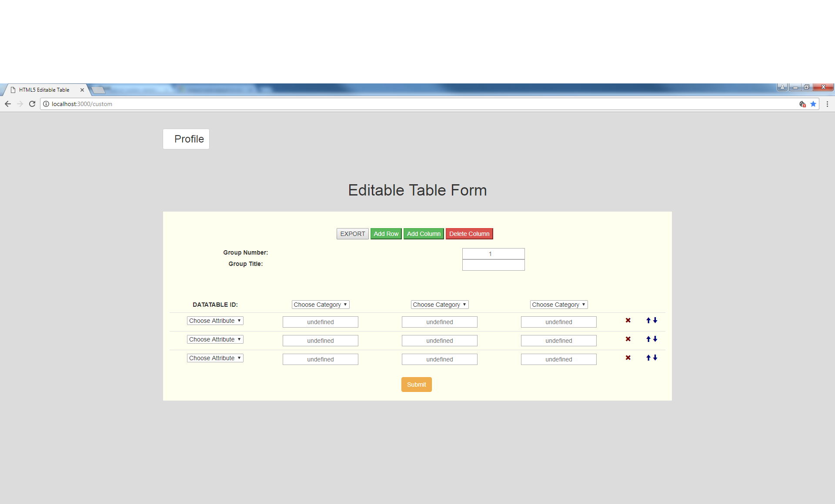This screenshot has width=835, height=504.
Task: Expand third row's Choose Attribute dropdown
Action: point(215,358)
